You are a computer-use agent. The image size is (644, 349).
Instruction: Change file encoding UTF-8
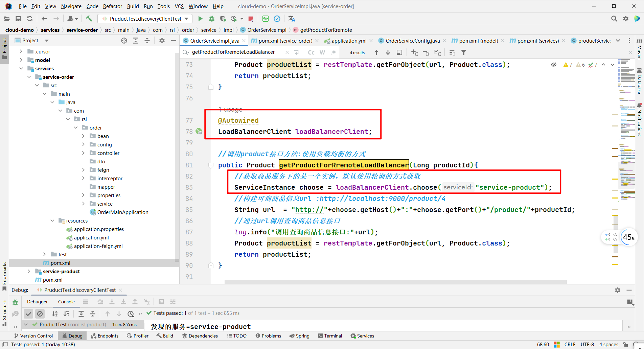[587, 345]
